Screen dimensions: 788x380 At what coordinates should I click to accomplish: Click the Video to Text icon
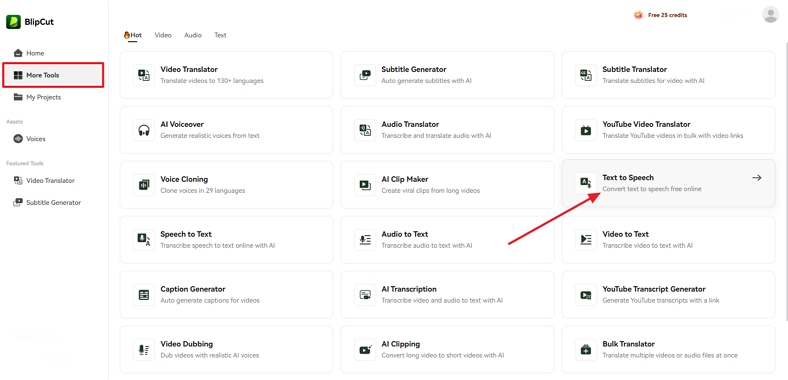coord(586,239)
